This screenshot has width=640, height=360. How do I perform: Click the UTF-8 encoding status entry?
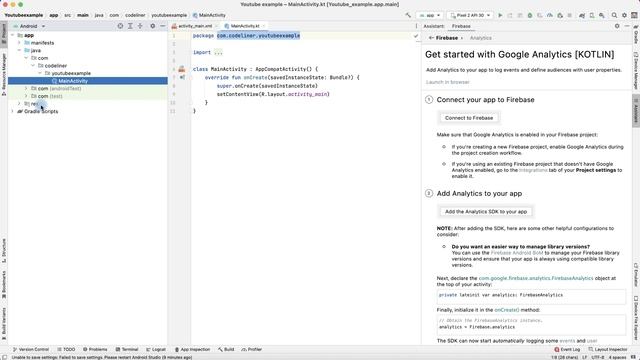click(x=598, y=357)
